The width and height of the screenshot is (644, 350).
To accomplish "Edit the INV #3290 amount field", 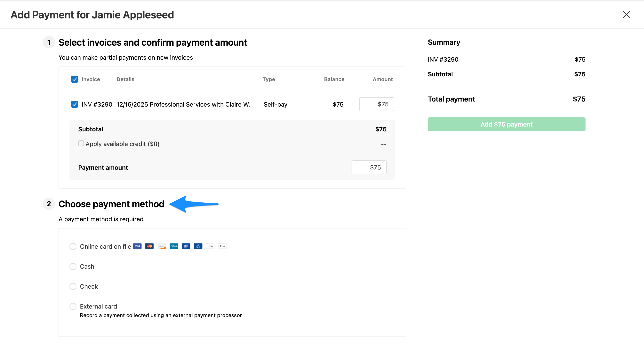I will [x=377, y=104].
